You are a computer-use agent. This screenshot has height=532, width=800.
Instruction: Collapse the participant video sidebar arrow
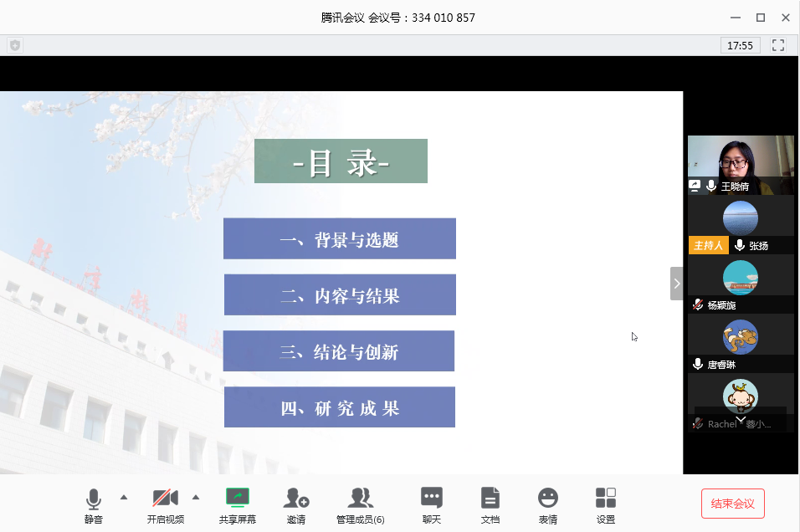676,284
